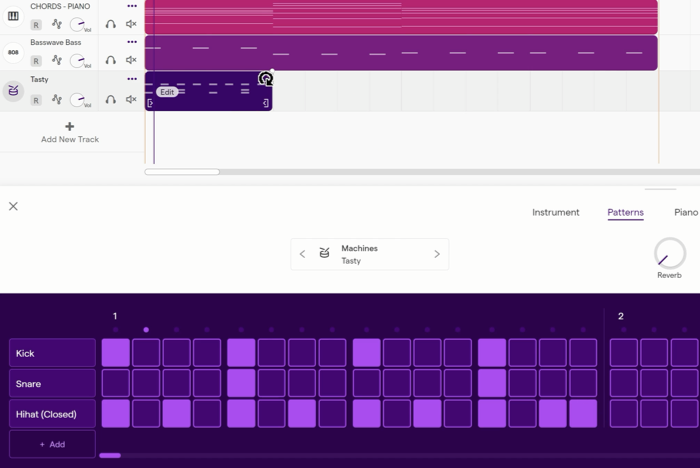Click the highlighted step indicator dot in bar 1
Image resolution: width=700 pixels, height=468 pixels.
pos(146,330)
